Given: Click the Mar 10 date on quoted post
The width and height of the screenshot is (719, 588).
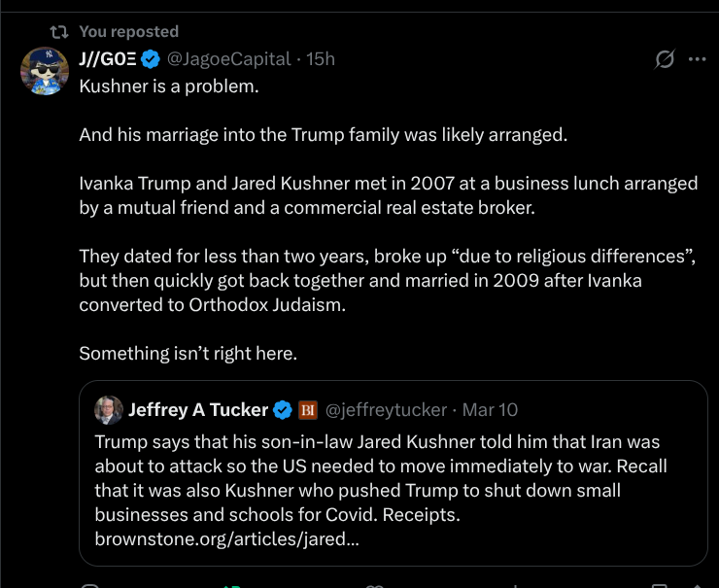Looking at the screenshot, I should tap(491, 410).
